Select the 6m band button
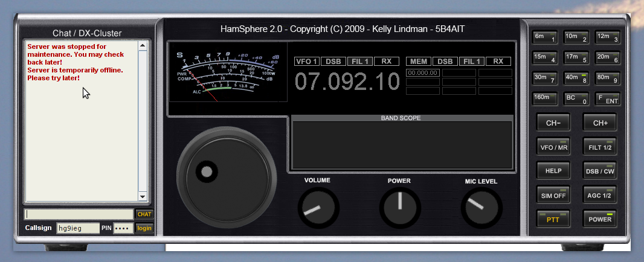Viewport: 644px width, 262px height. point(544,37)
